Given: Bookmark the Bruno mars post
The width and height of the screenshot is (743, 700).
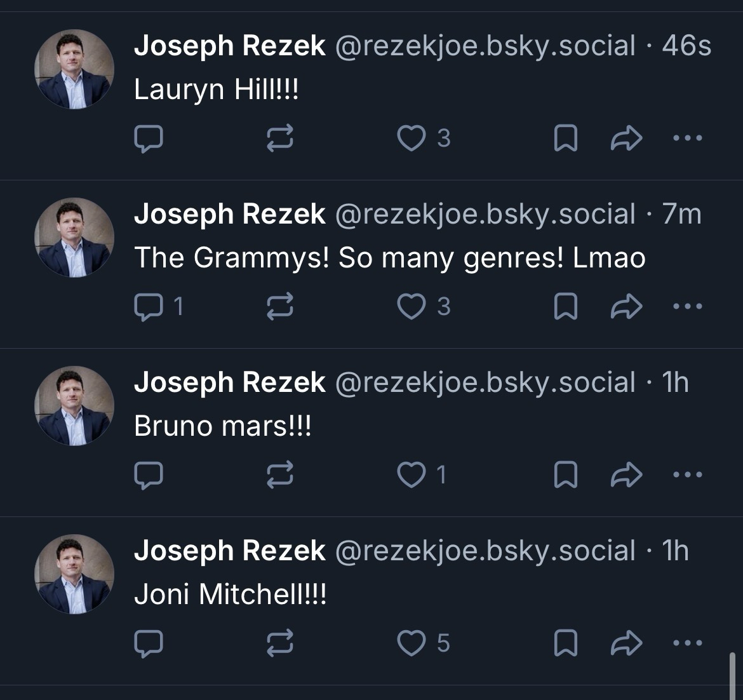Looking at the screenshot, I should coord(565,475).
